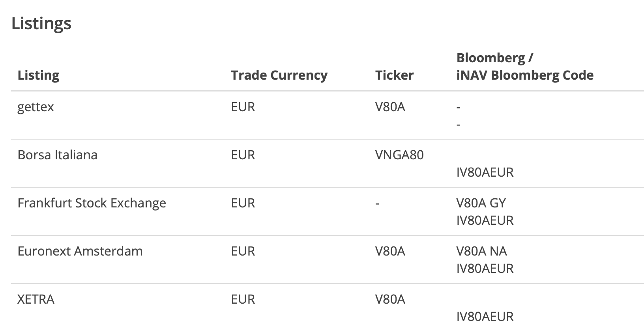Click the V80A ticker in XETRA row
Screen dimensions: 644x321
390,299
